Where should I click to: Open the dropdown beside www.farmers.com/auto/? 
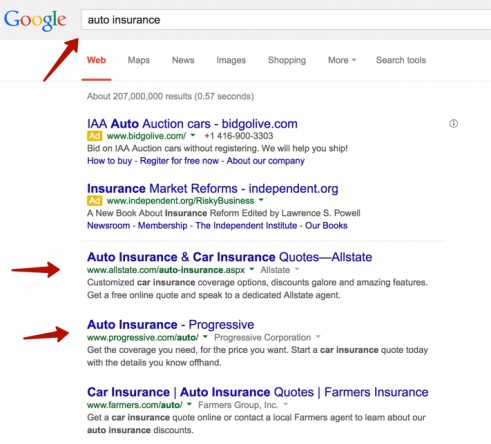coord(189,404)
